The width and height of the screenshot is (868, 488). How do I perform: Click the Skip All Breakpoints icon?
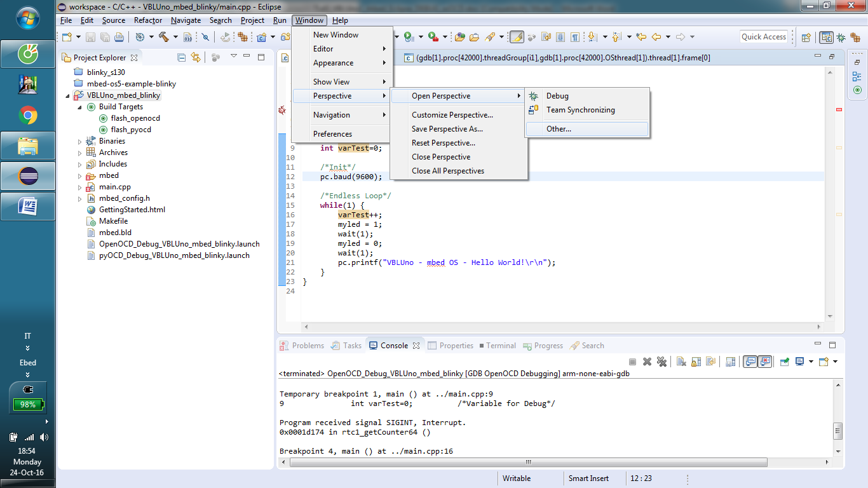tap(205, 37)
